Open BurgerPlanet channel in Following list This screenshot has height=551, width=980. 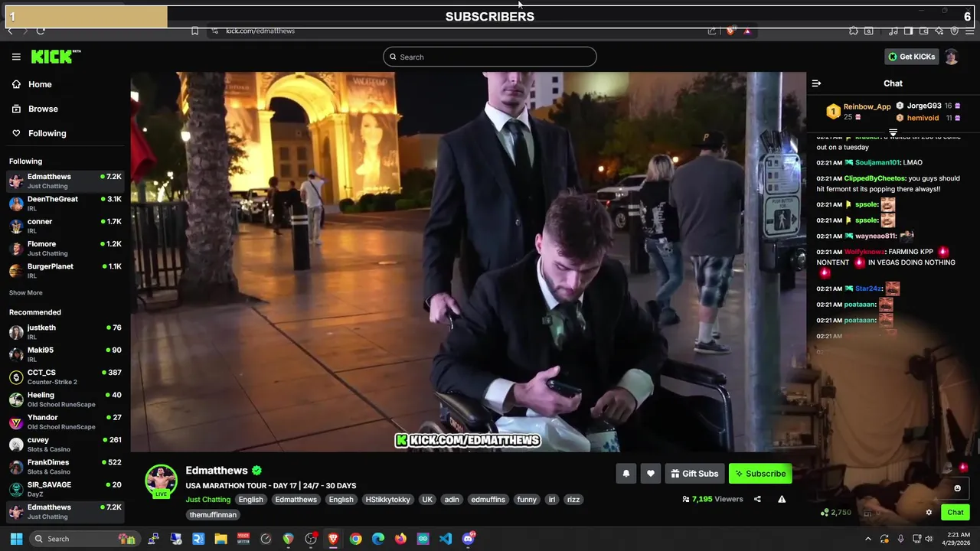65,271
